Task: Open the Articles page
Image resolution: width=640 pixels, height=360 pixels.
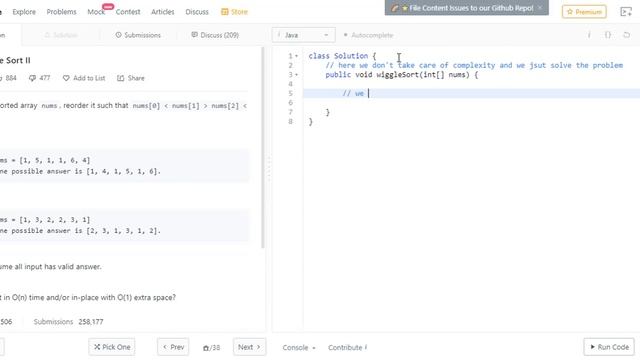Action: pos(162,12)
